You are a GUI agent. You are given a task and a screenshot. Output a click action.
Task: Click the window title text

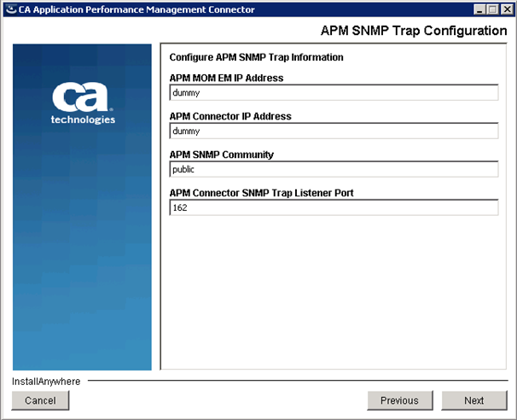(137, 9)
